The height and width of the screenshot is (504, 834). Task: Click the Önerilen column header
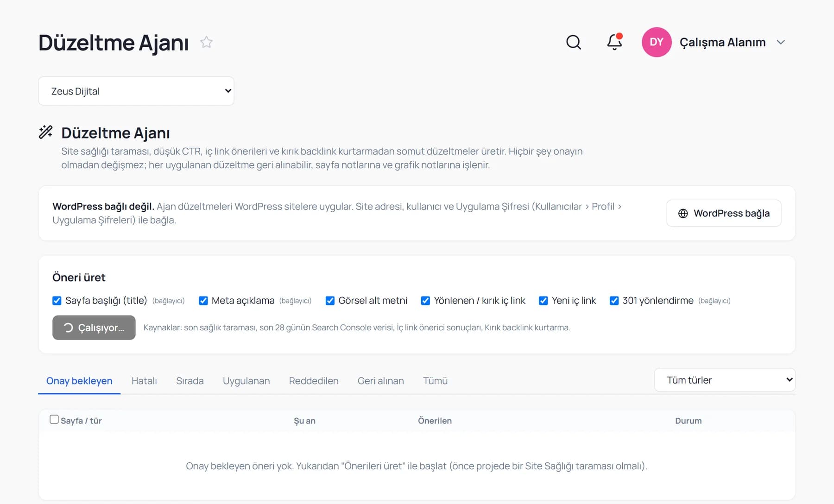click(x=435, y=421)
